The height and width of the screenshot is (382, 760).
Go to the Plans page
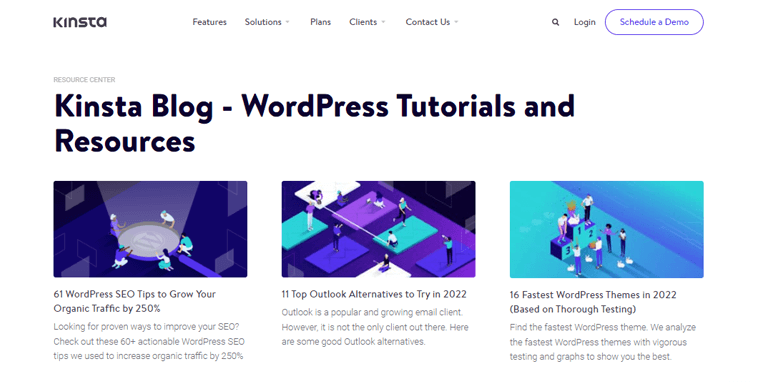[x=320, y=22]
